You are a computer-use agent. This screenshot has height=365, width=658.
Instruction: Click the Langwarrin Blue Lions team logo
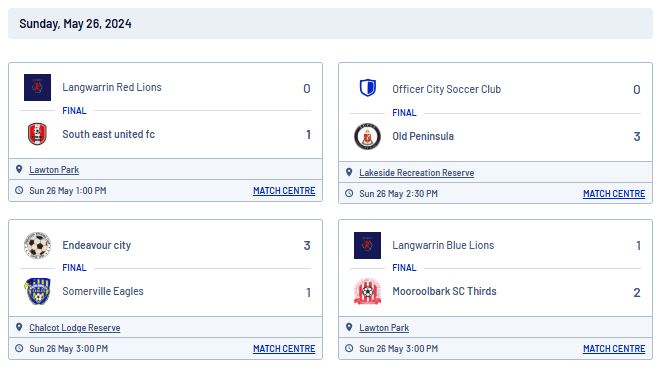367,245
